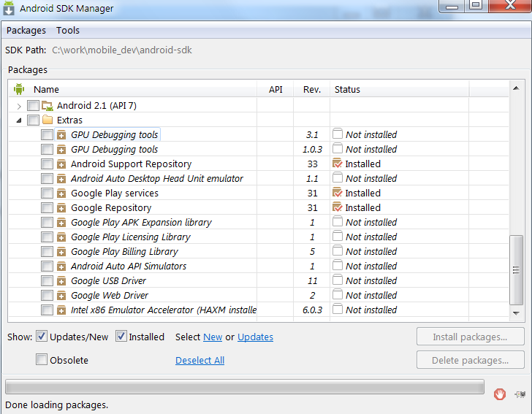Sort by the API column header

click(275, 90)
